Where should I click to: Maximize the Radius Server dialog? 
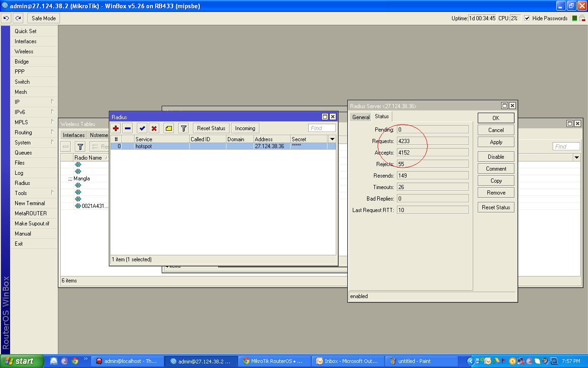tap(504, 106)
